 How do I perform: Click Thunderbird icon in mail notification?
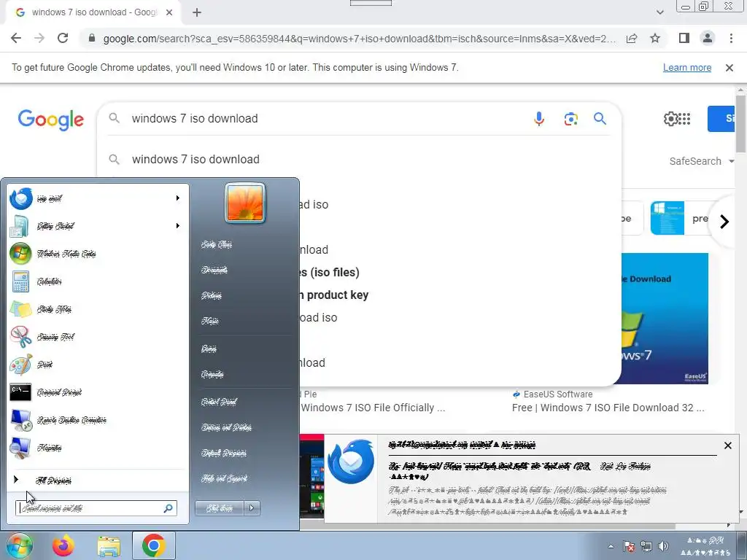point(351,461)
